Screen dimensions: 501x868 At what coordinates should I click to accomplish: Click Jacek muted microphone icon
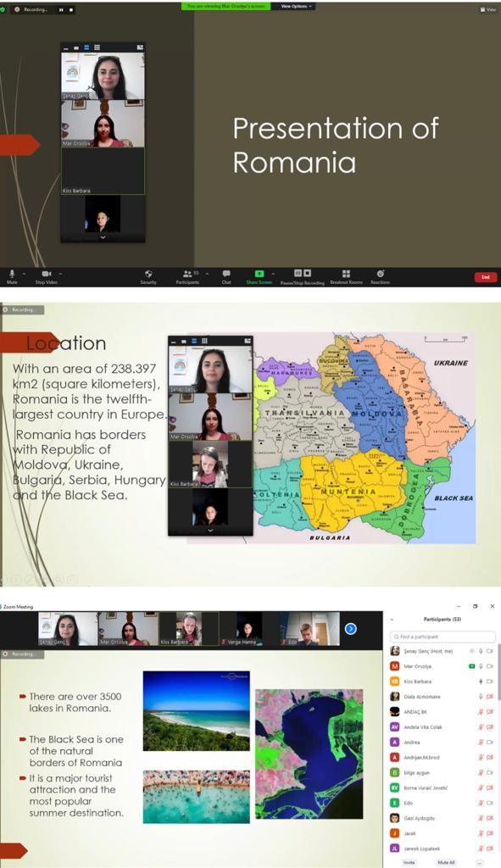click(481, 833)
